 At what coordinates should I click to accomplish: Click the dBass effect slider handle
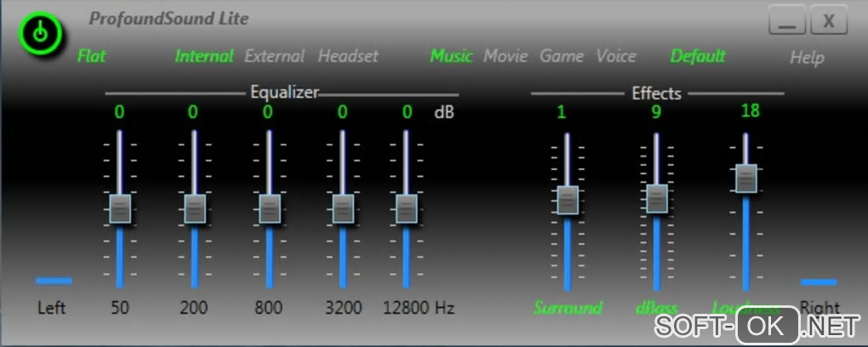click(657, 198)
